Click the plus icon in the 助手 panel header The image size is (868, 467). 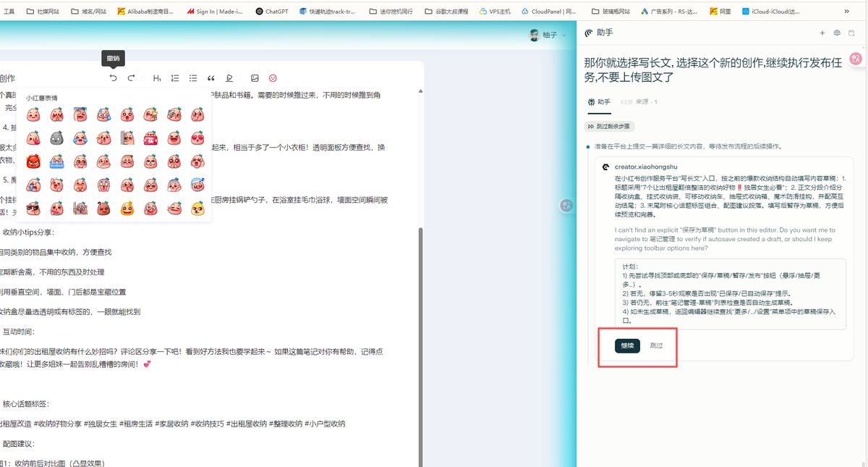(x=822, y=33)
